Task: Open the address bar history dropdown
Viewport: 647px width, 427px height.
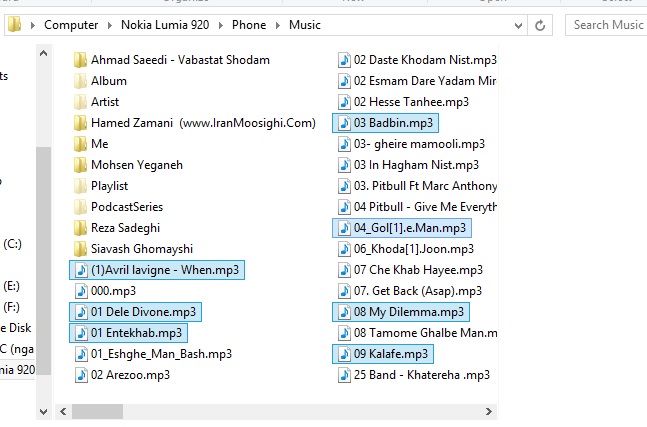Action: (517, 25)
